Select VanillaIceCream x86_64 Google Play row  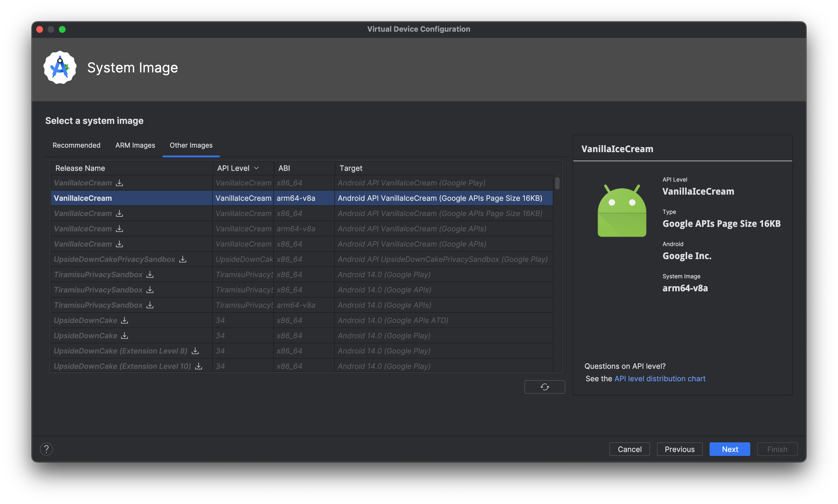click(x=299, y=182)
